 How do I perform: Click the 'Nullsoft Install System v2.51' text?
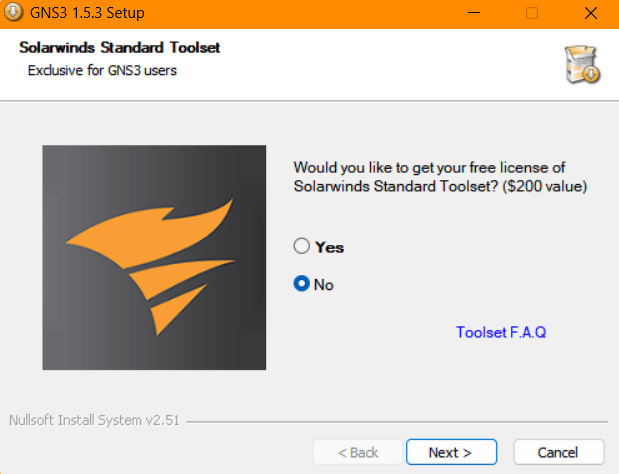point(94,420)
